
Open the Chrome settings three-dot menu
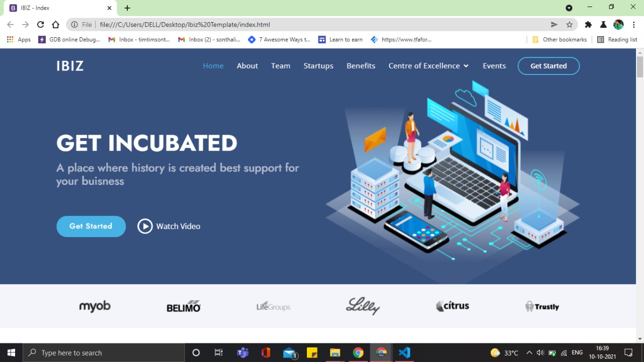[x=633, y=24]
